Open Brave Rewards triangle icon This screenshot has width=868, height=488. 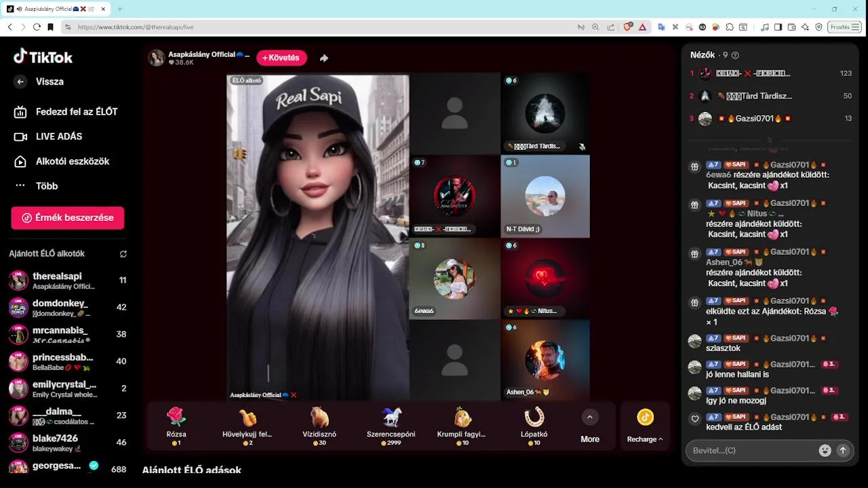coord(642,27)
